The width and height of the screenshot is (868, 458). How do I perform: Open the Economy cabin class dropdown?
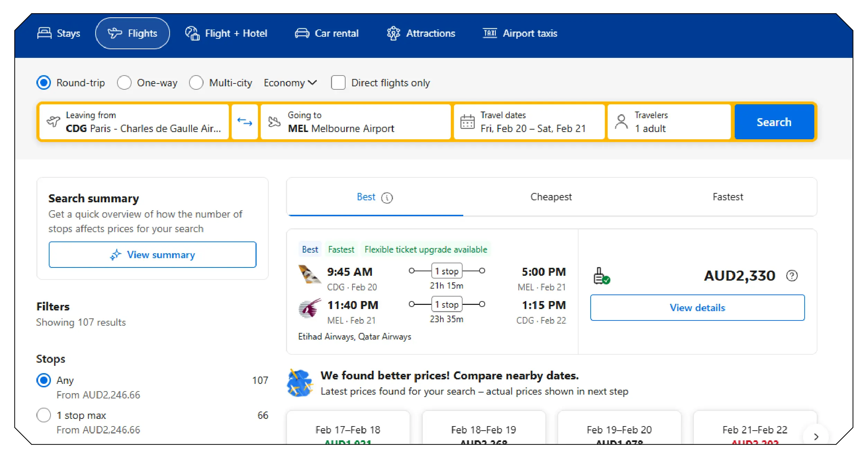tap(289, 82)
